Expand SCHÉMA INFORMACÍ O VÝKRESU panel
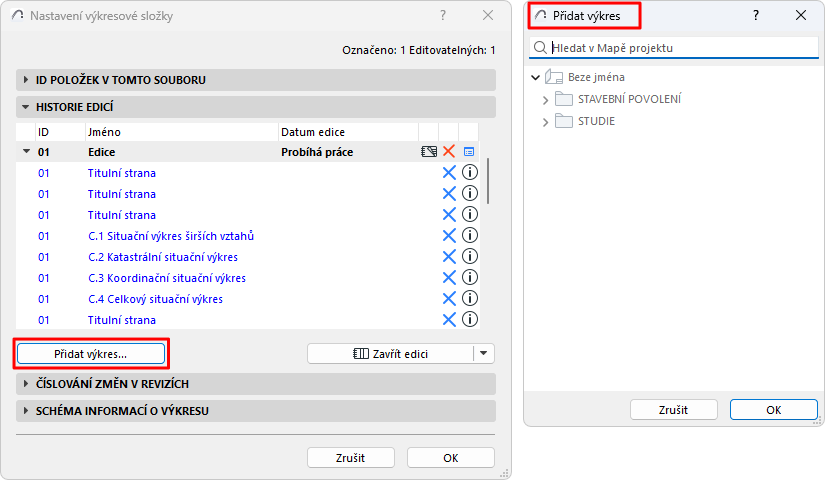 tap(25, 410)
